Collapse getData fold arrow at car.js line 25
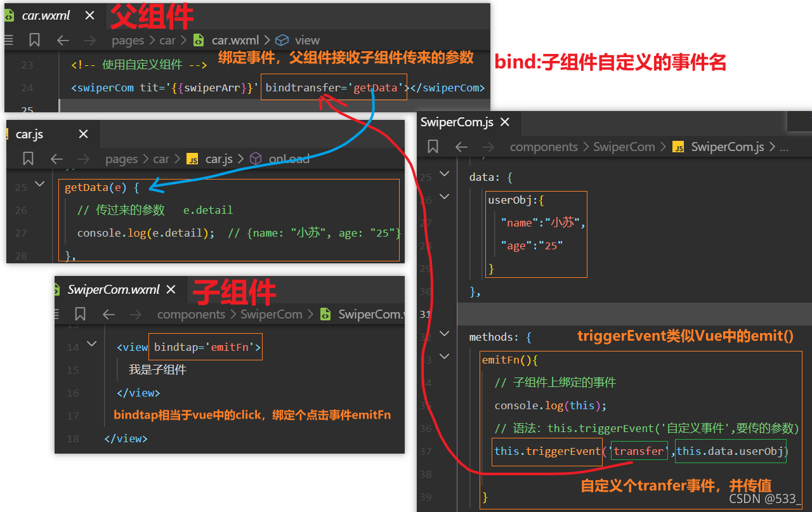The width and height of the screenshot is (812, 512). [x=39, y=184]
